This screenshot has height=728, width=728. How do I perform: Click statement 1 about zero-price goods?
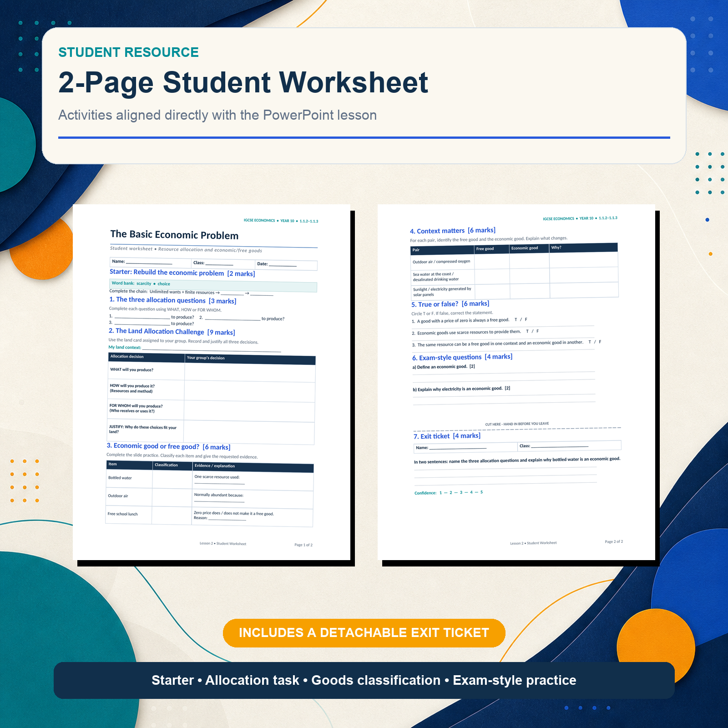coord(470,320)
